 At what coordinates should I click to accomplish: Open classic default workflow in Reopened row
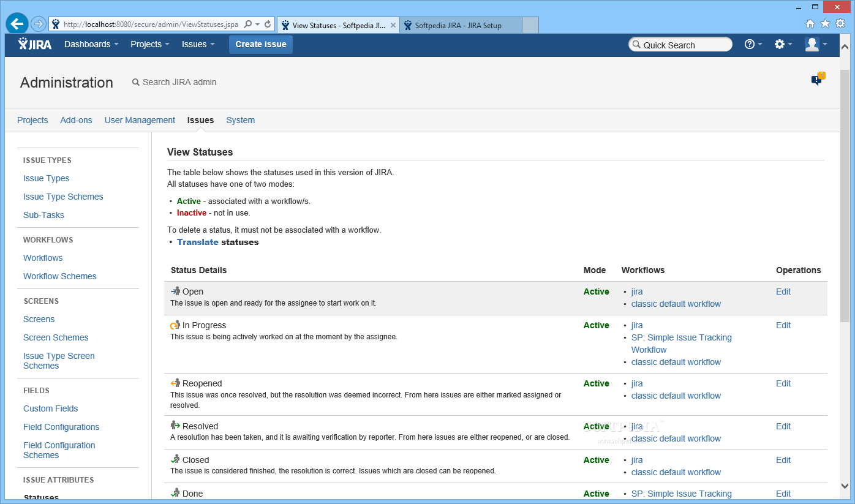[676, 396]
